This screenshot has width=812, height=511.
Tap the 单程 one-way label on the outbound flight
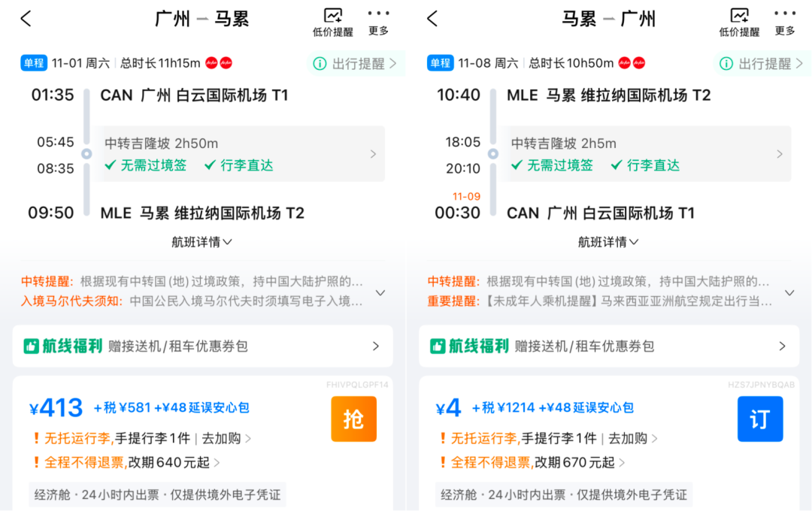(x=32, y=63)
